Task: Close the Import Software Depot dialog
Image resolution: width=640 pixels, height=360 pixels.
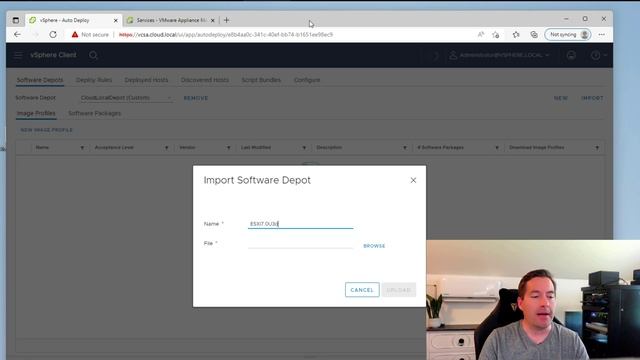Action: click(x=413, y=180)
